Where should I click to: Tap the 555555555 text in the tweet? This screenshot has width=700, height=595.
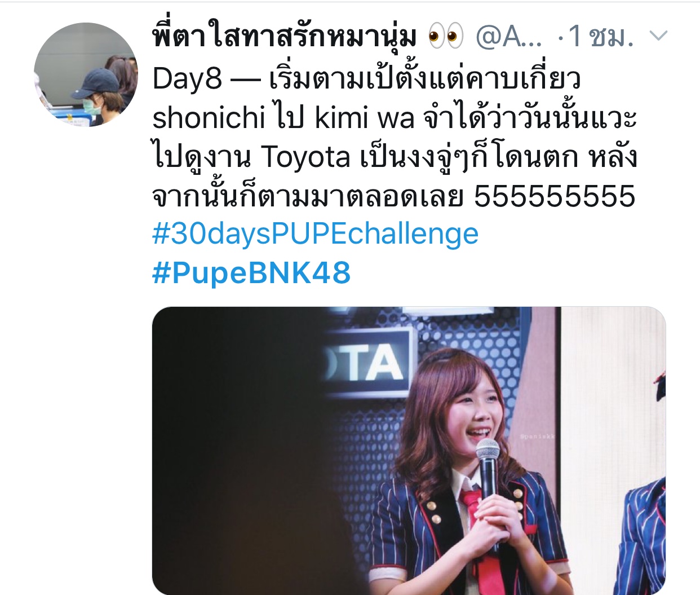(x=555, y=196)
